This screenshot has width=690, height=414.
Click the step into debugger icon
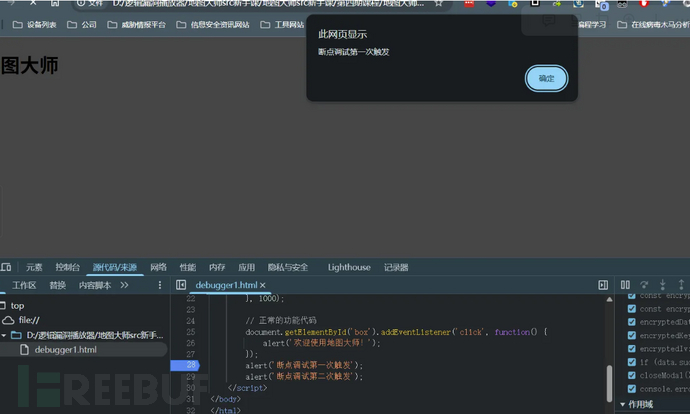point(662,285)
